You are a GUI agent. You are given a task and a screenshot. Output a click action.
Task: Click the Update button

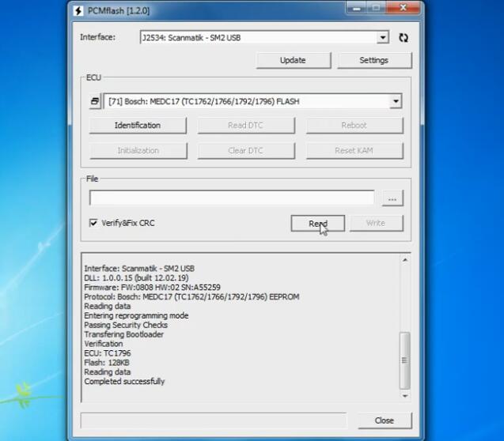click(x=293, y=60)
